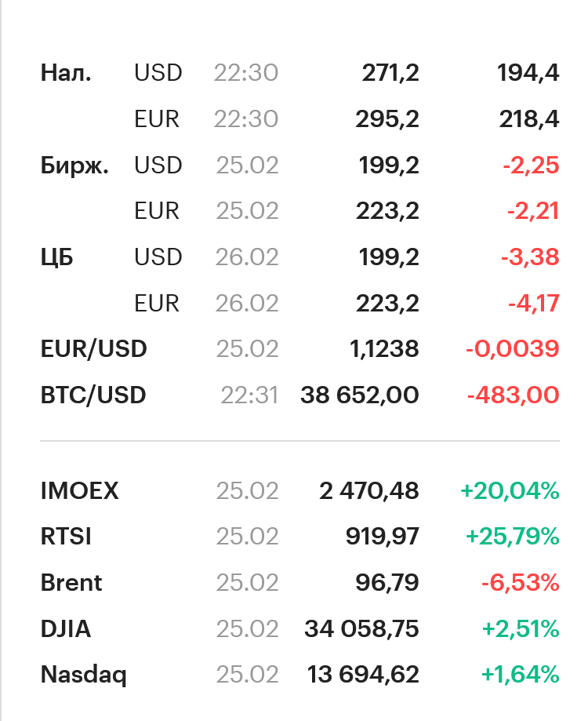Screen dimensions: 588x721
Task: Click the Нал. cash rates label
Action: (x=66, y=73)
